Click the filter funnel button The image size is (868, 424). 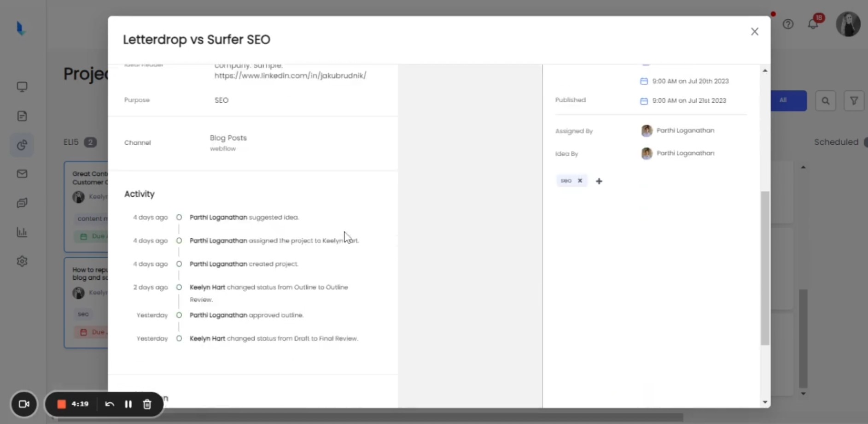pos(854,100)
